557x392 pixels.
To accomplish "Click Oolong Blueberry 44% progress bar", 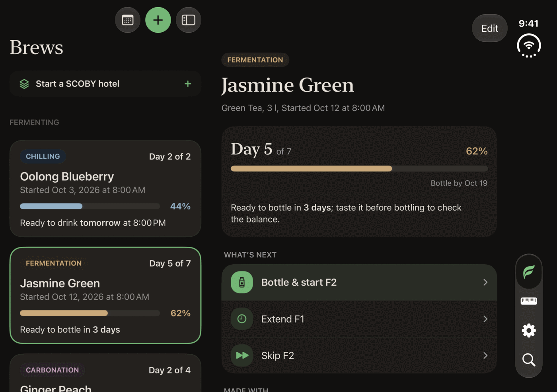I will pyautogui.click(x=90, y=206).
